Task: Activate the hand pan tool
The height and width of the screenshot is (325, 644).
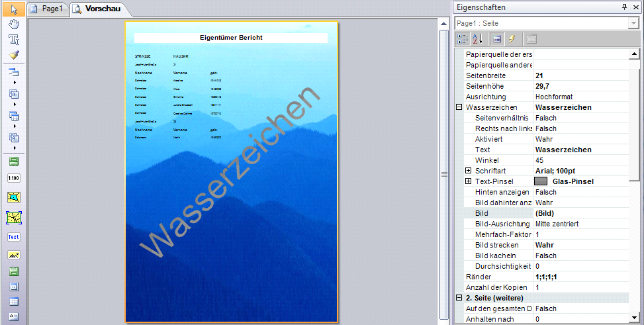Action: tap(14, 24)
